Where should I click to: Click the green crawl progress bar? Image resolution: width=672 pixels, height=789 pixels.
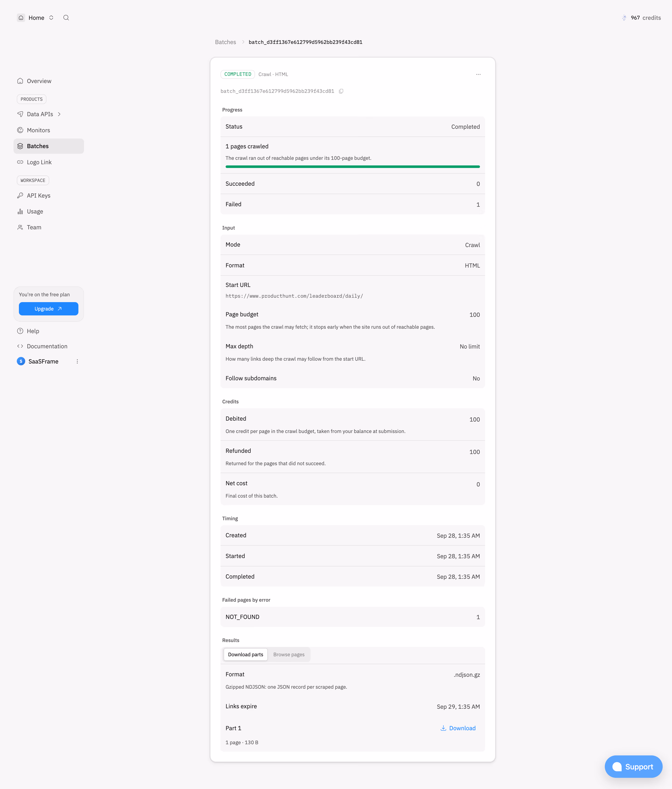[x=353, y=167]
